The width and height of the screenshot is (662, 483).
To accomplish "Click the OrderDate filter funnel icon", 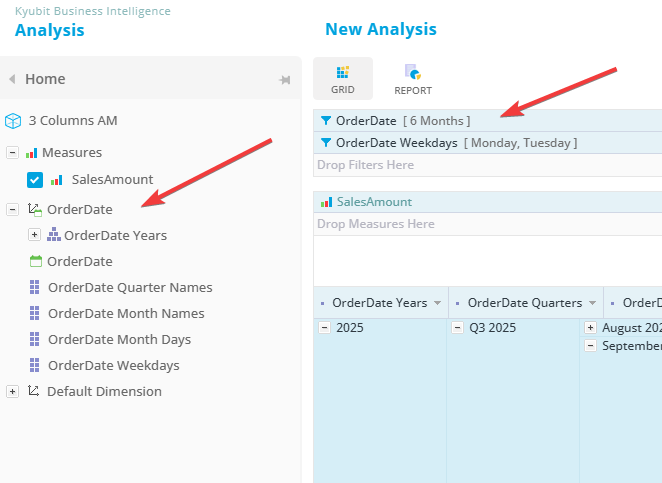I will [x=326, y=121].
